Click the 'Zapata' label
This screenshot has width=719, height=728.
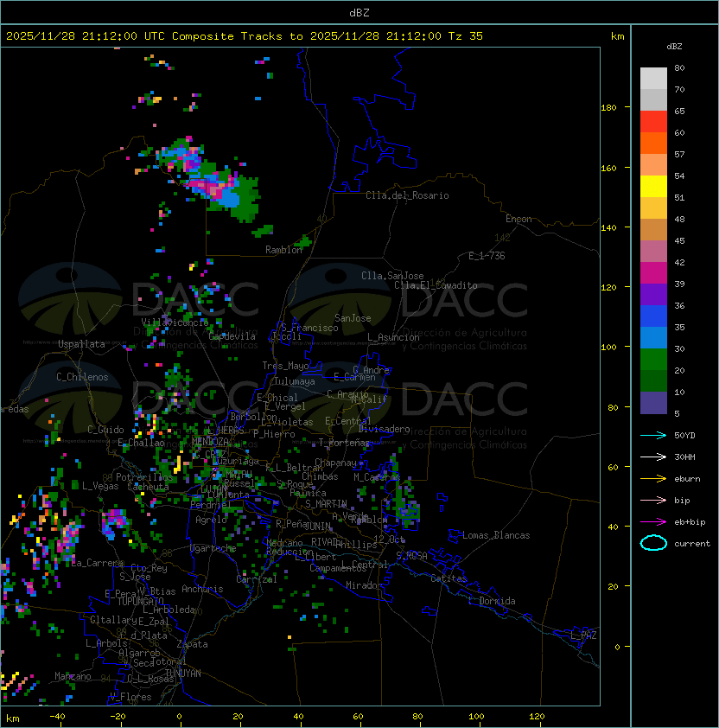click(x=192, y=644)
